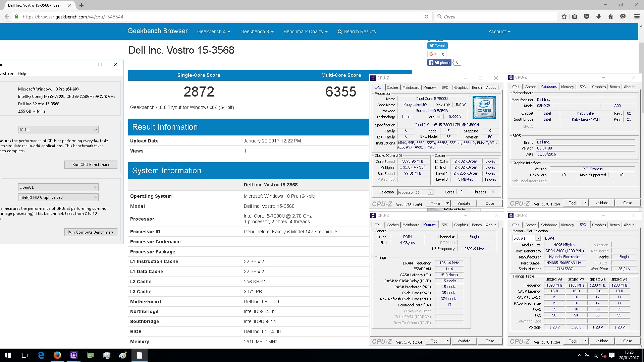Click the Core Speed 3093.96 MHz value
Viewport: 644px width, 362px height.
pyautogui.click(x=413, y=161)
